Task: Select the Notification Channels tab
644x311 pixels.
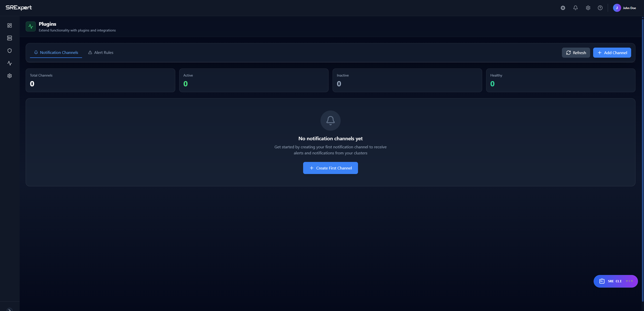Action: [x=56, y=52]
